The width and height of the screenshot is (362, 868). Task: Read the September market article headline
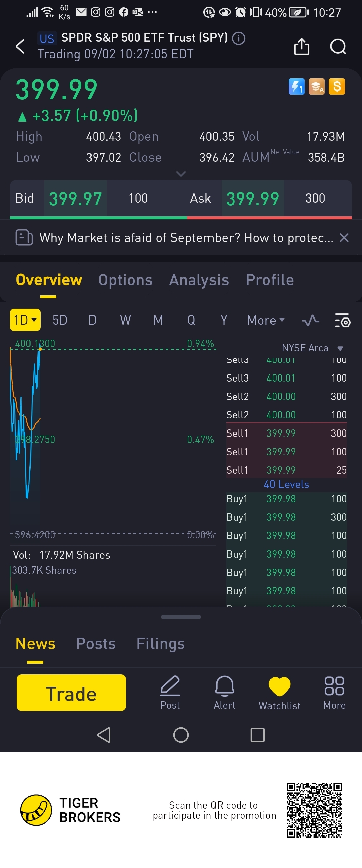[x=186, y=238]
